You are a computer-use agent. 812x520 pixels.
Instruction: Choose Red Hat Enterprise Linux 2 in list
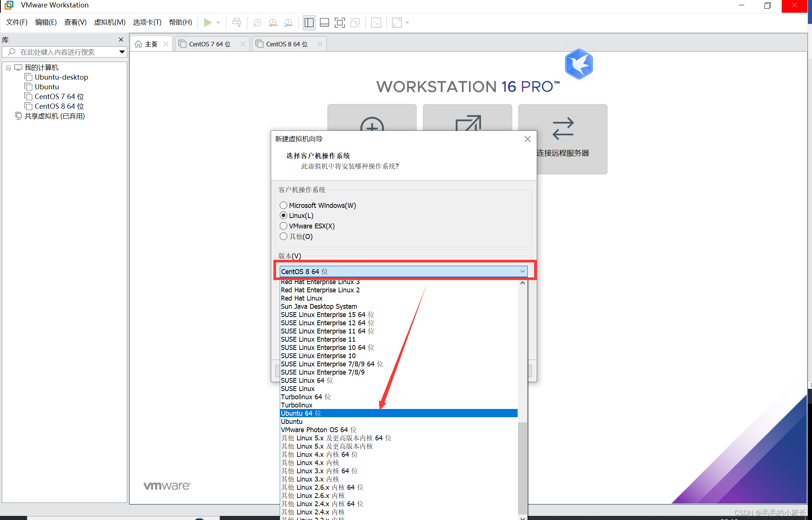point(399,290)
